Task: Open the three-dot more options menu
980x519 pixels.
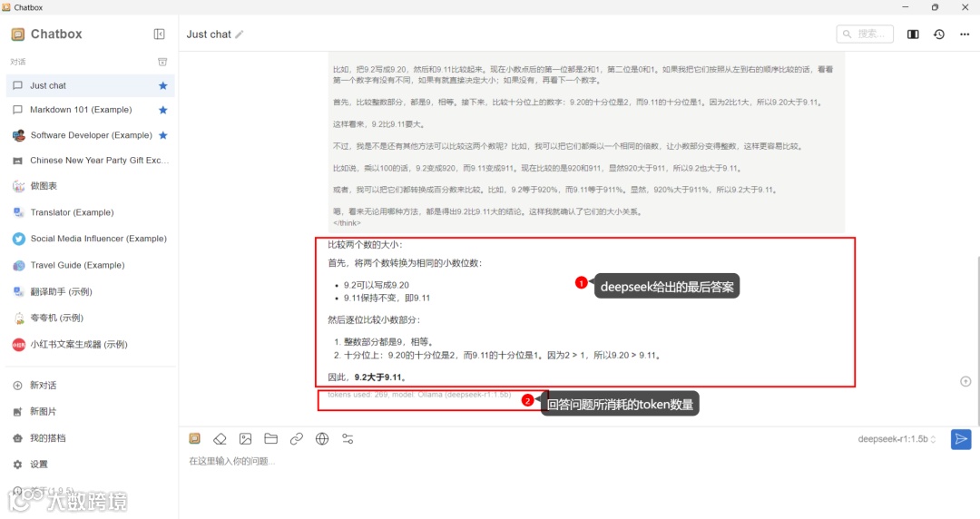Action: click(965, 34)
